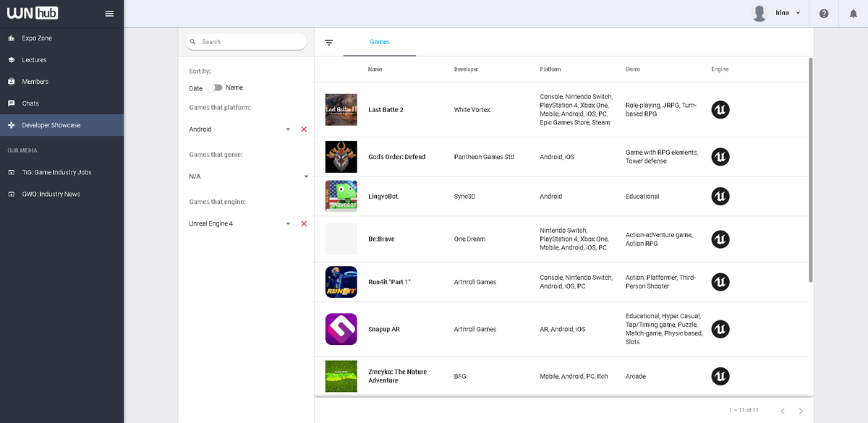Open Chats in the sidebar
Screen dimensions: 868x423
click(30, 103)
